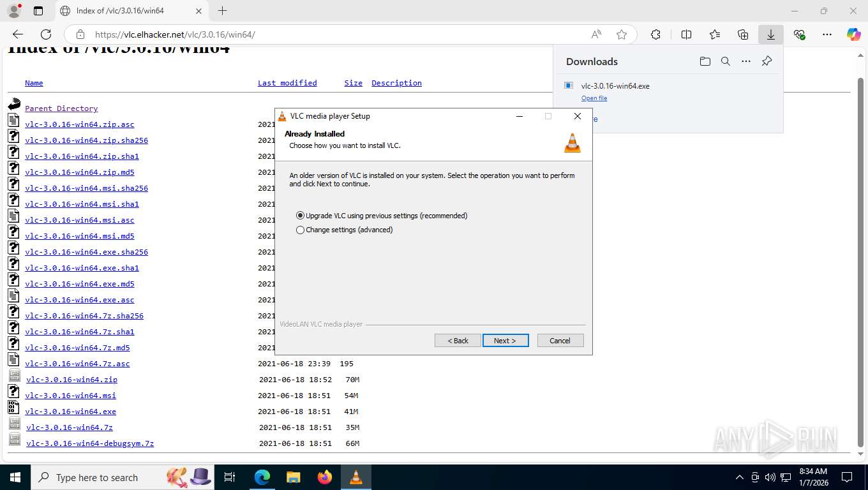Click icon beside vlc-3.0.16-win64.exe row

tap(14, 407)
